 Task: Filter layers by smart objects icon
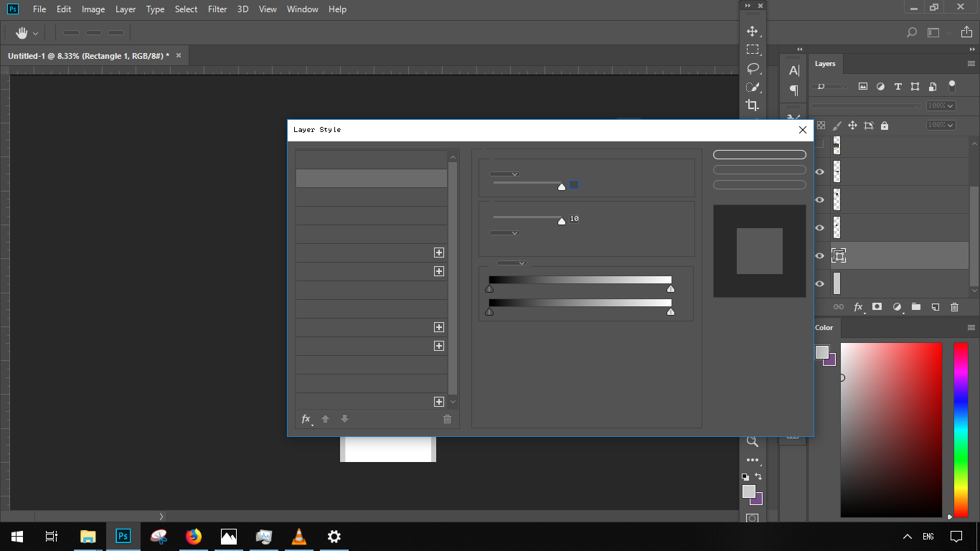tap(933, 86)
